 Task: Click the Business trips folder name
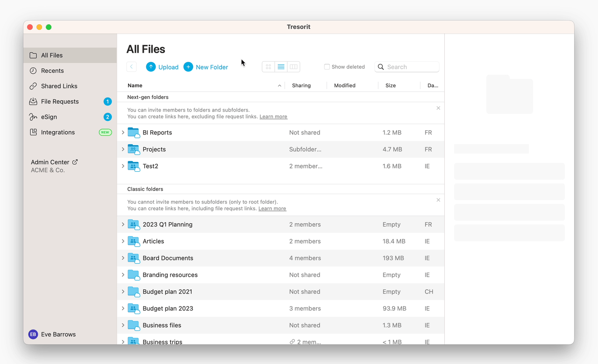[x=163, y=342]
